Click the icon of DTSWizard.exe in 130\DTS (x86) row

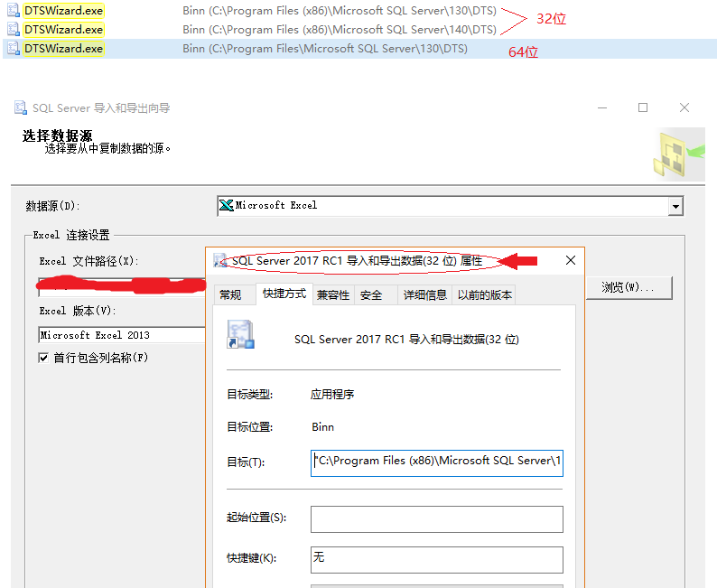(x=14, y=10)
